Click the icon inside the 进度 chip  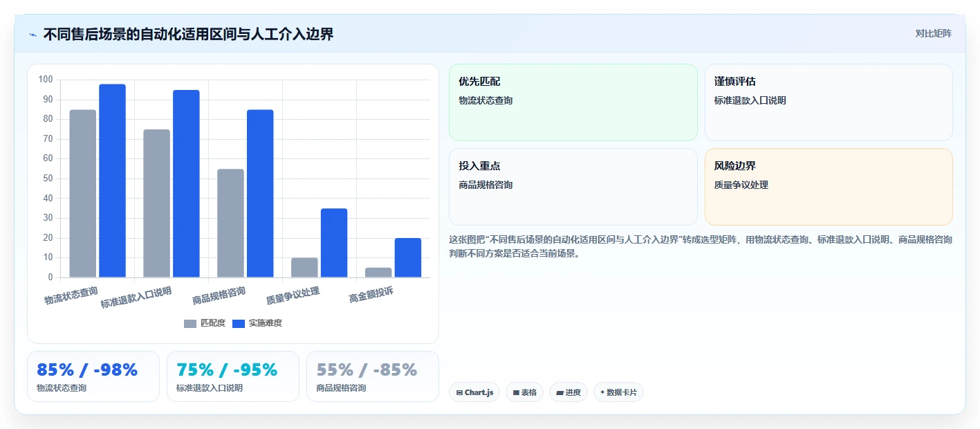(560, 392)
